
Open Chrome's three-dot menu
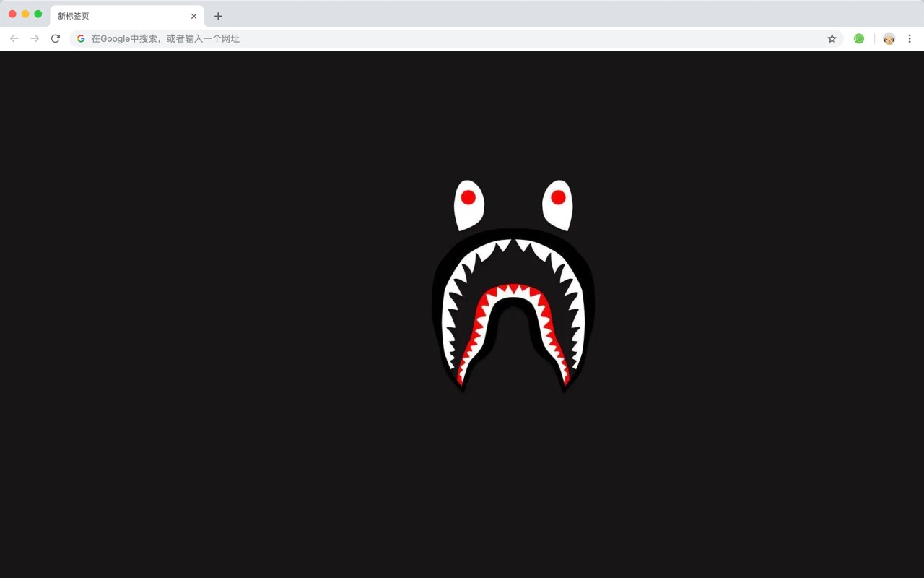click(910, 38)
